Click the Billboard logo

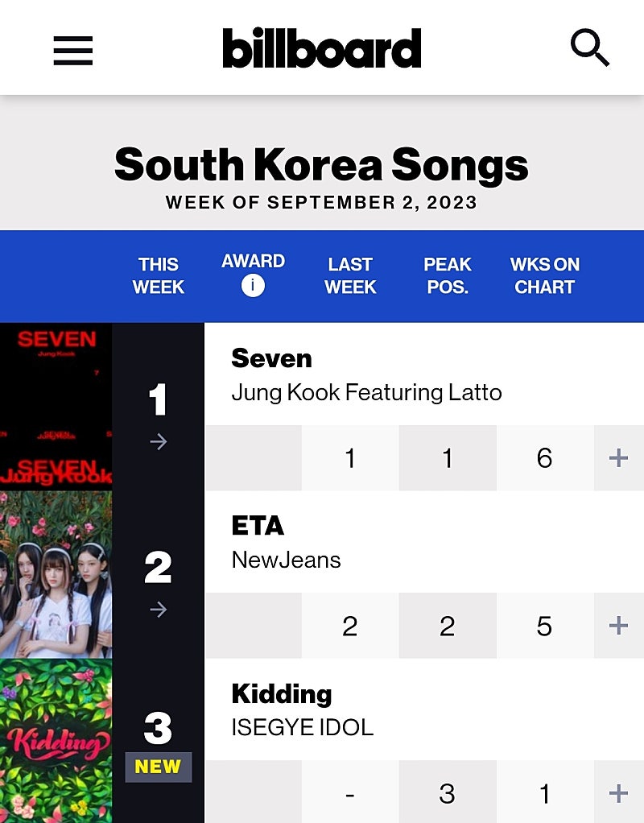tap(322, 48)
